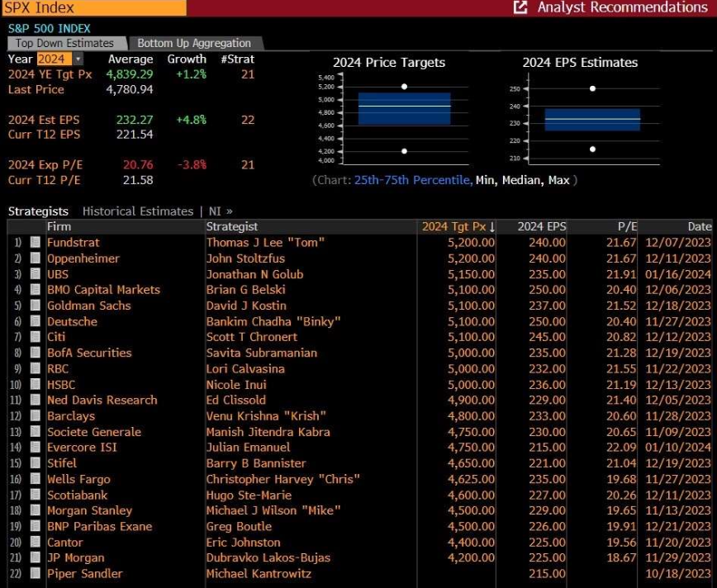Screen dimensions: 717x588
Task: Click the blue percentile box in EPS Estimates chart
Action: [x=592, y=120]
